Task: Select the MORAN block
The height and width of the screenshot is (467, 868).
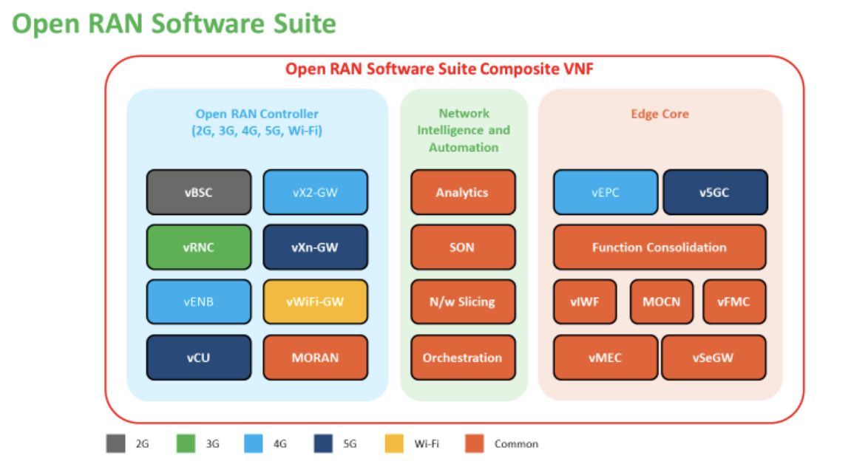Action: pos(315,358)
